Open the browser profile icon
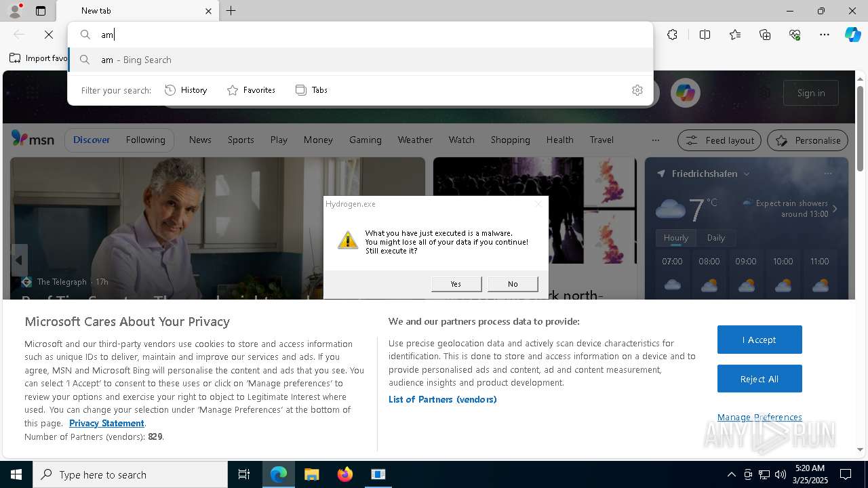 coord(14,11)
